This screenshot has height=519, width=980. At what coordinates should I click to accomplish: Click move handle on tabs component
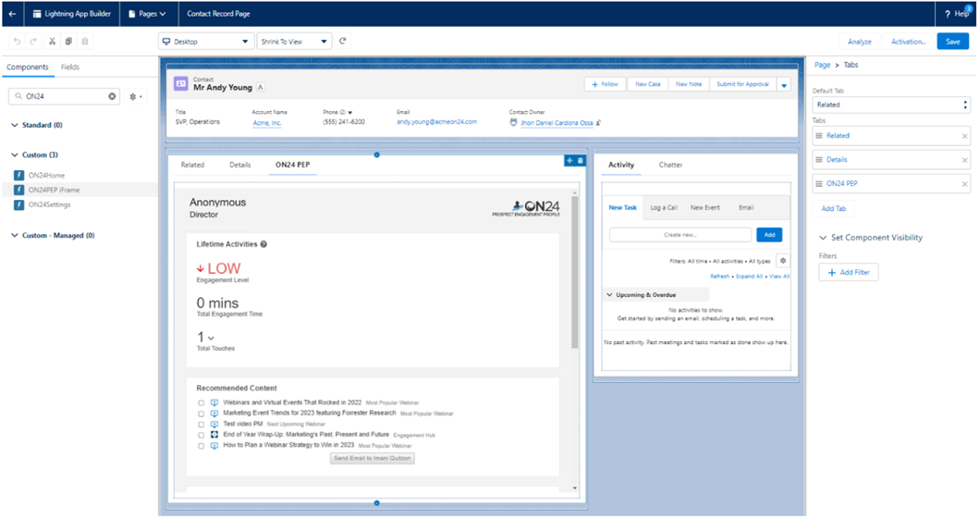(x=570, y=161)
